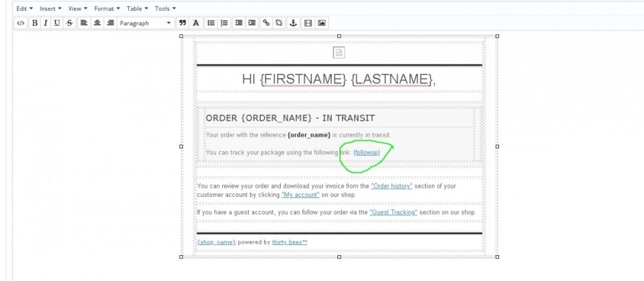Toggle italic text style
Viewport: 644px width, 281px height.
(45, 23)
